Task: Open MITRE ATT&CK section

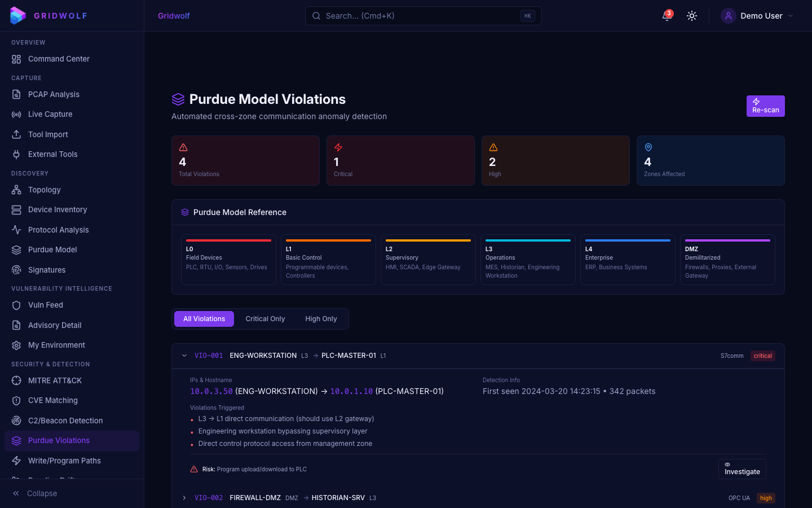Action: click(x=55, y=380)
